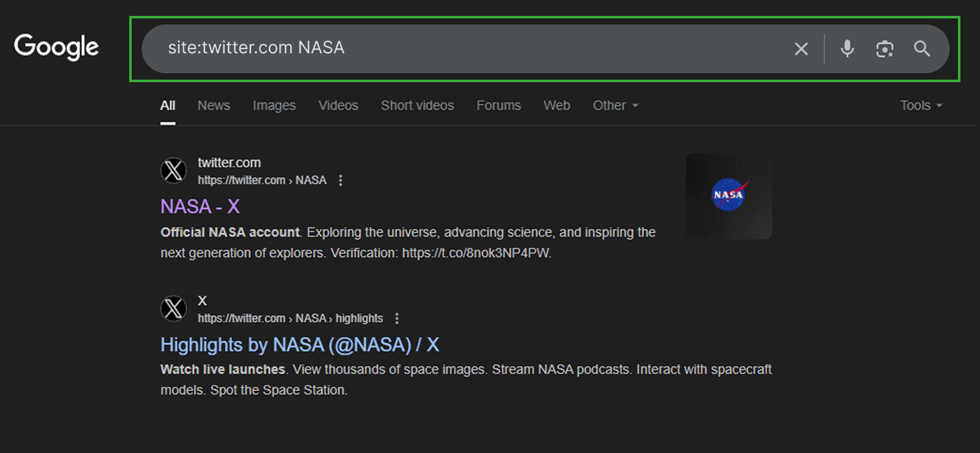Click the 'Official NASA account' snippet text

[230, 232]
